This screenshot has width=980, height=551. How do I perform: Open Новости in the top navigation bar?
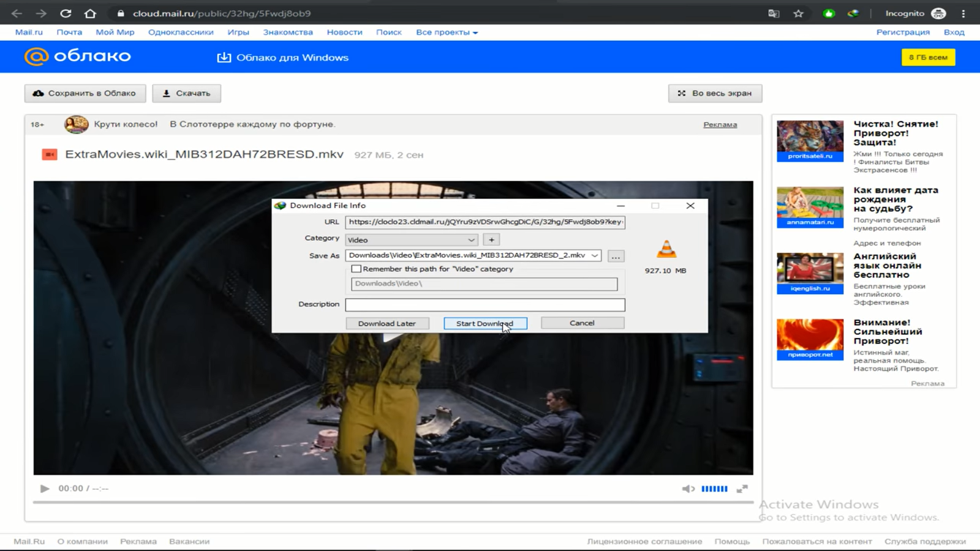coord(344,32)
